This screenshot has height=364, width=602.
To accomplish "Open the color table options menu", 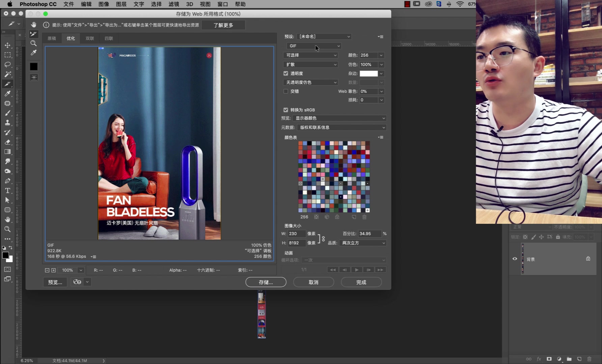I will coord(381,137).
